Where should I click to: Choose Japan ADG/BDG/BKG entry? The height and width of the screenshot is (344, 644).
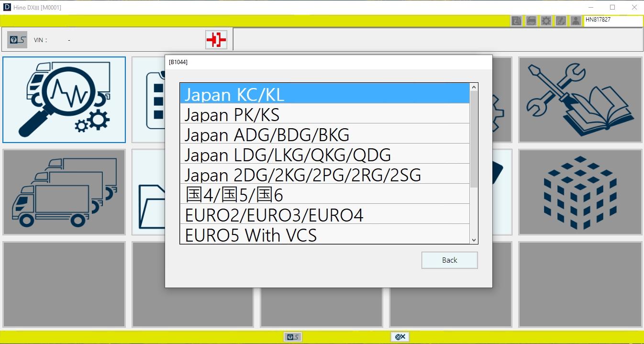(325, 133)
